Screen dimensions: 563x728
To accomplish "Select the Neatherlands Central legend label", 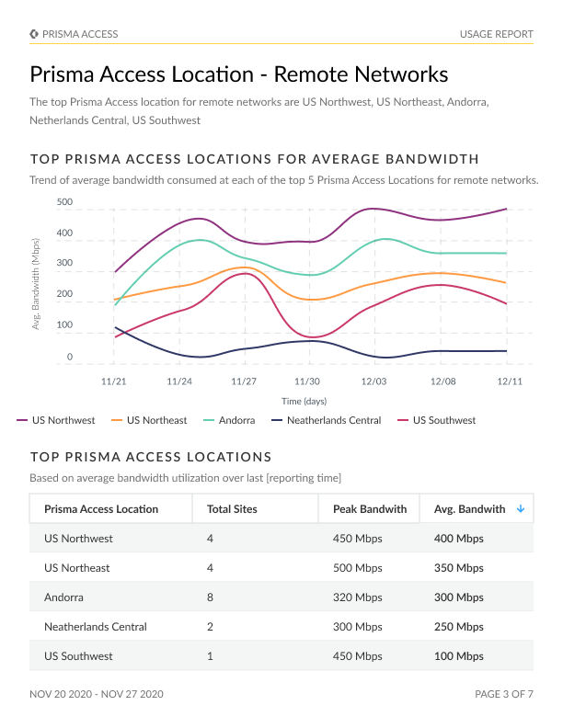I will click(334, 420).
